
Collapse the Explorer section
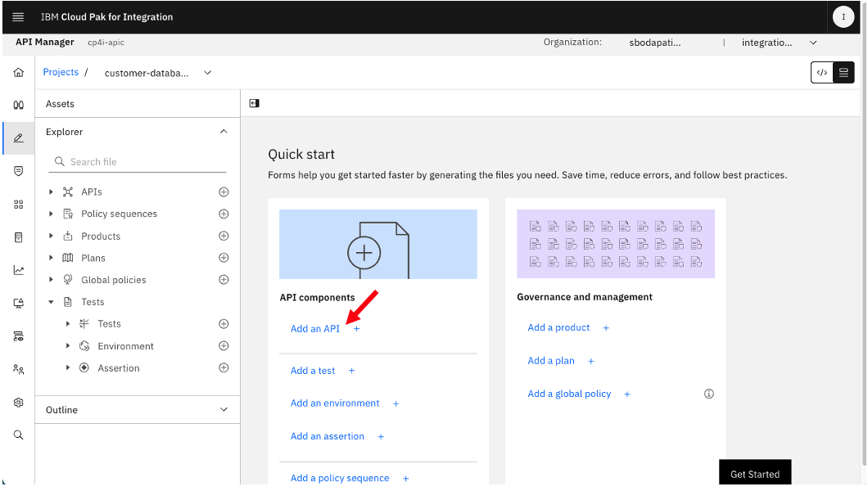point(224,132)
